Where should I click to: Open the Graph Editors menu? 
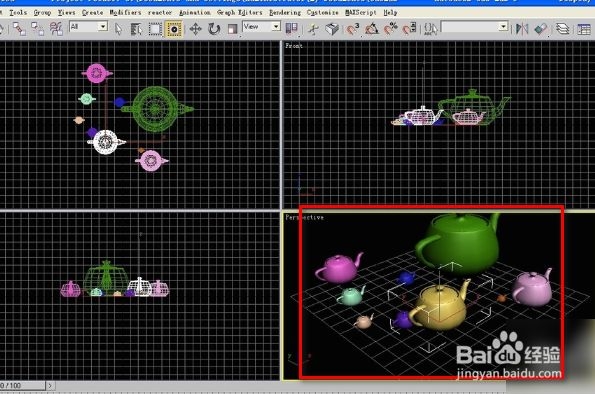(239, 13)
